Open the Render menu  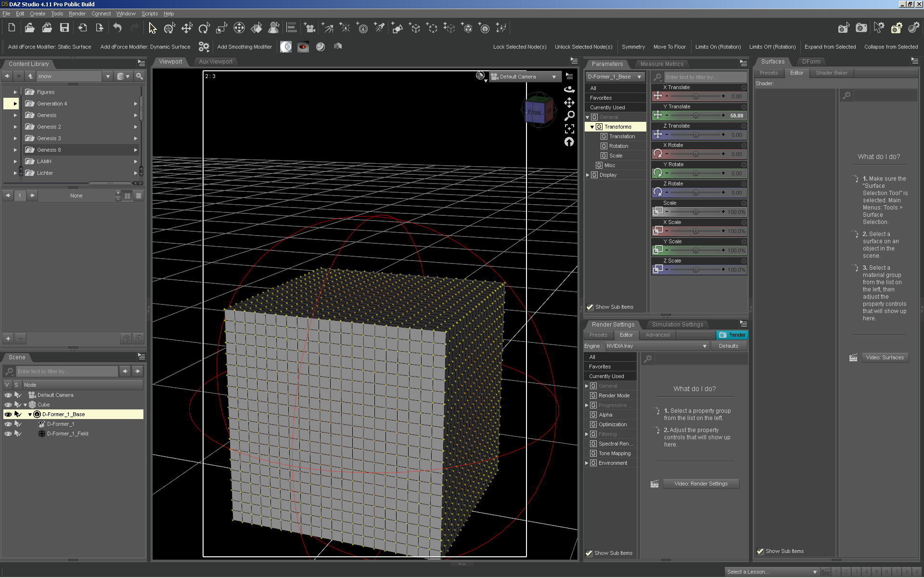77,13
